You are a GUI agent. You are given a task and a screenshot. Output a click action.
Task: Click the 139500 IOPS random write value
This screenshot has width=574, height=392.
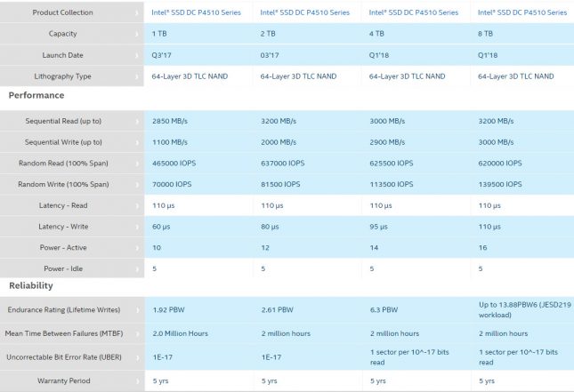coord(500,184)
